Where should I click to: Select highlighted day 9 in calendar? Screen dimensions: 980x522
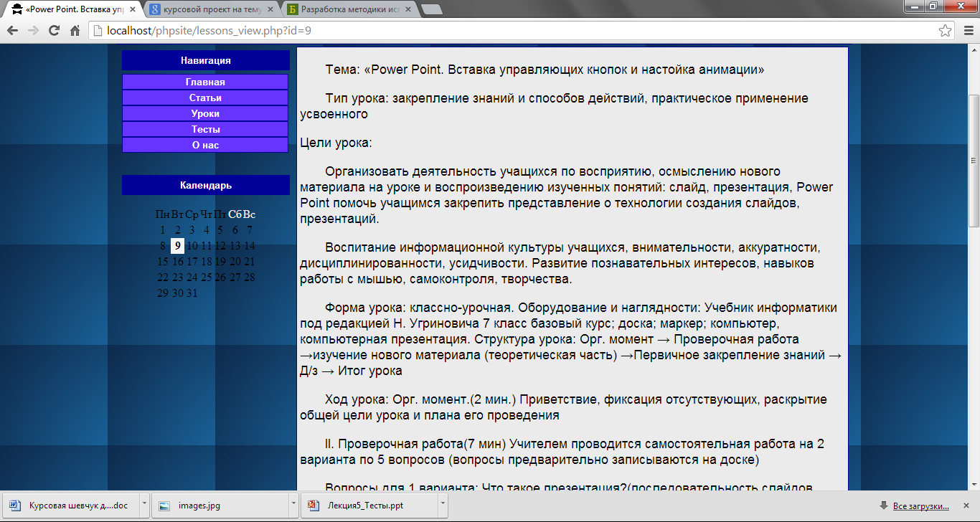pos(177,246)
